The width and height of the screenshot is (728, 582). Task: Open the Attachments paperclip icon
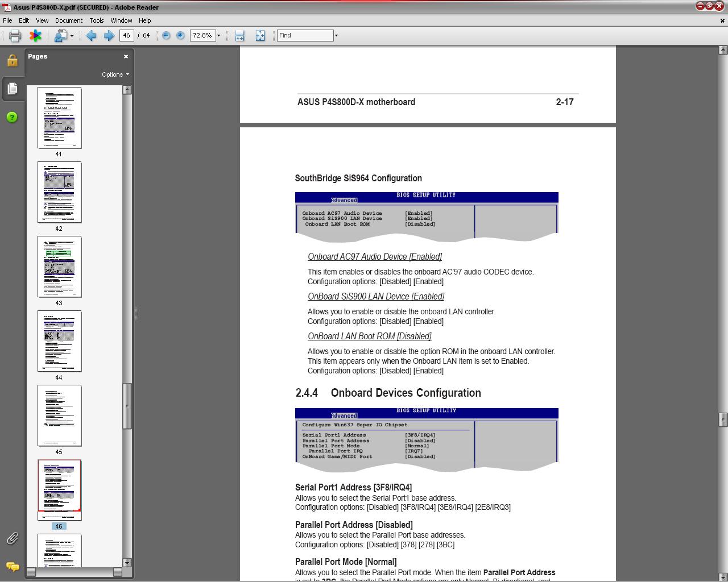(x=12, y=538)
